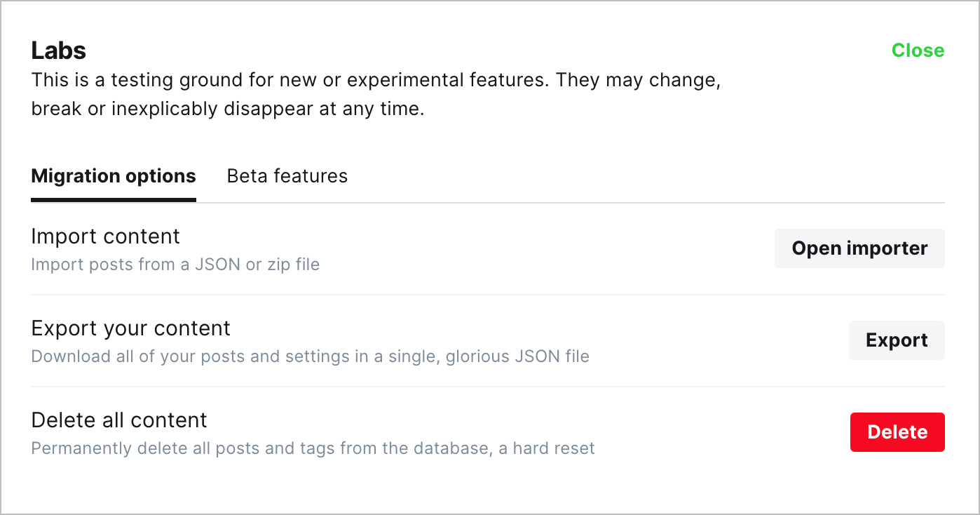Image resolution: width=980 pixels, height=515 pixels.
Task: Click the 'Export your content' title
Action: (x=131, y=328)
